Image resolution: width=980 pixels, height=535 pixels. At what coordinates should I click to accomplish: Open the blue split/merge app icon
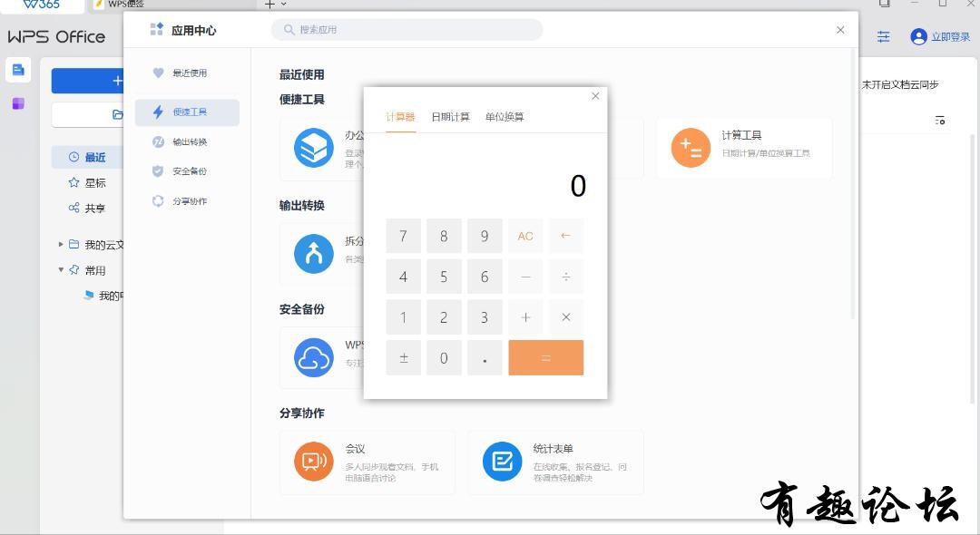(314, 254)
